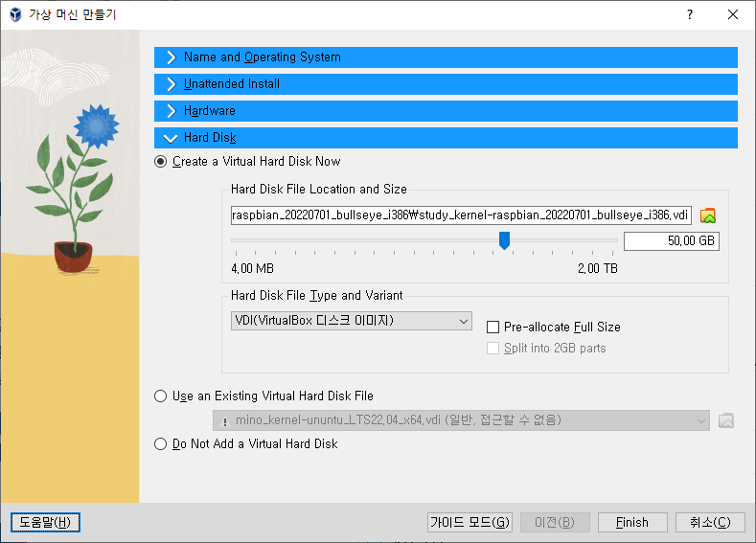Image resolution: width=756 pixels, height=543 pixels.
Task: Select Do Not Add a Virtual Hard Disk
Action: [x=161, y=444]
